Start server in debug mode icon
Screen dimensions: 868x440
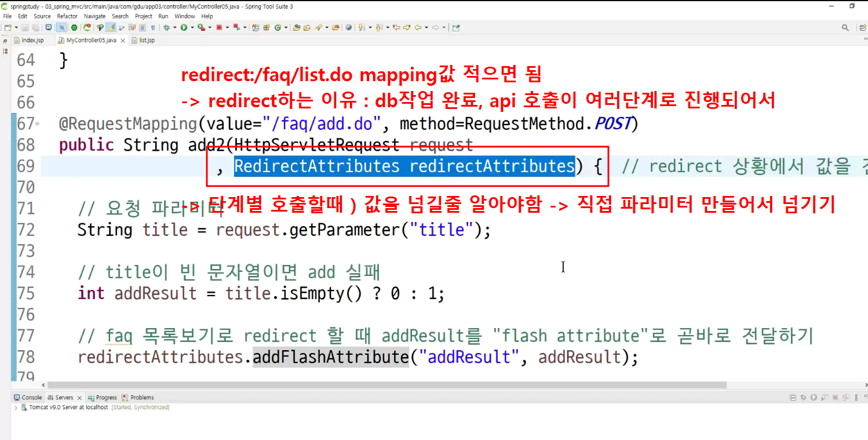click(x=803, y=397)
